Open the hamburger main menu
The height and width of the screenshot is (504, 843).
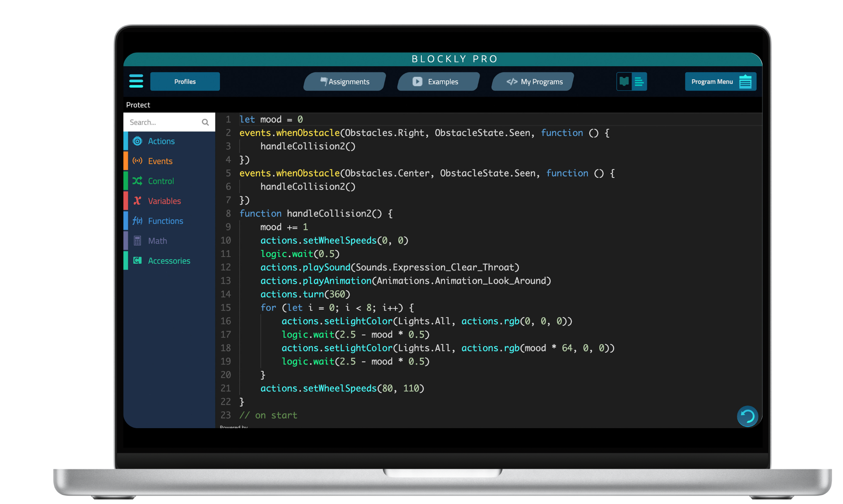[136, 81]
